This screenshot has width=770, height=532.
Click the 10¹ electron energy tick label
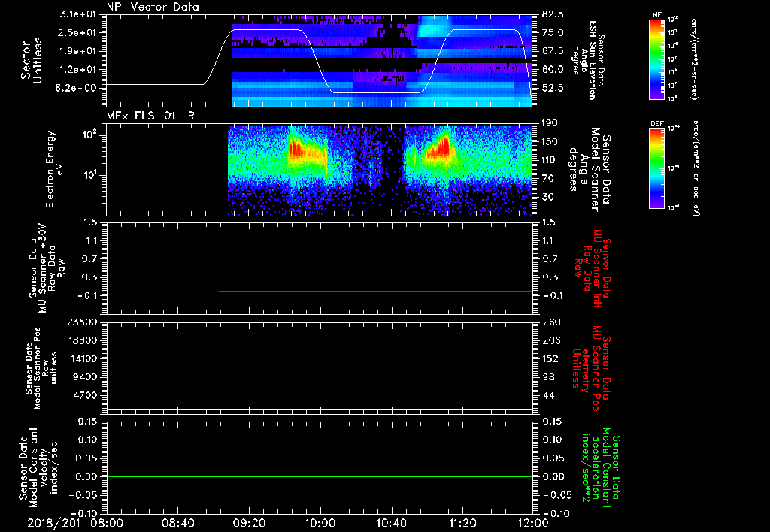click(89, 175)
